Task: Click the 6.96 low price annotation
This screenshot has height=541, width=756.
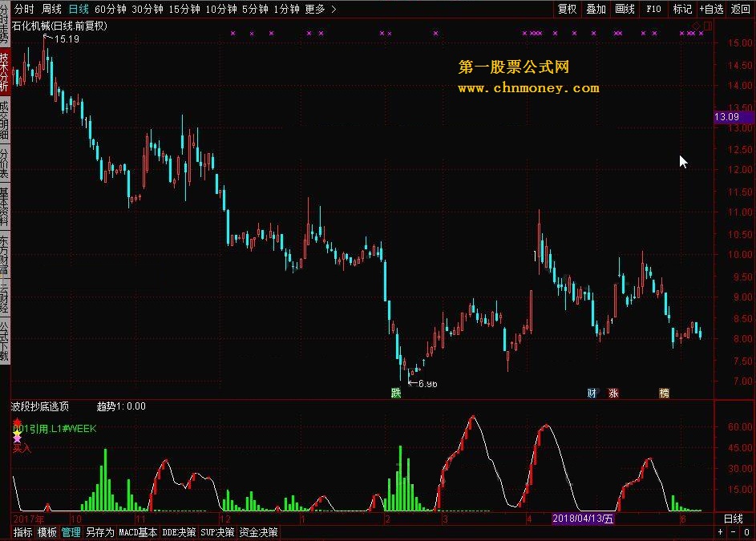Action: (x=427, y=384)
